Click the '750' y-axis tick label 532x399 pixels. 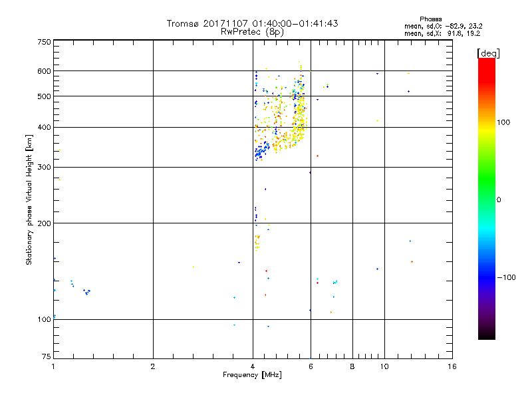coord(44,42)
